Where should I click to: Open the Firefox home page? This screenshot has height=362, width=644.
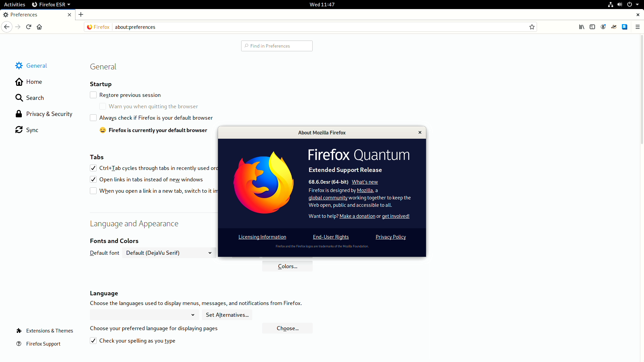click(39, 27)
